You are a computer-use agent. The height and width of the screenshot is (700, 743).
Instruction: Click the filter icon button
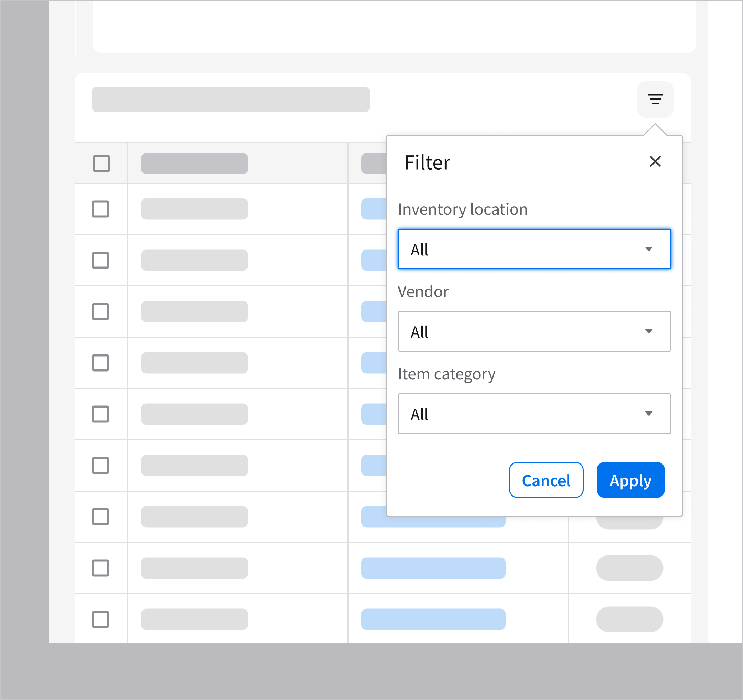(655, 99)
